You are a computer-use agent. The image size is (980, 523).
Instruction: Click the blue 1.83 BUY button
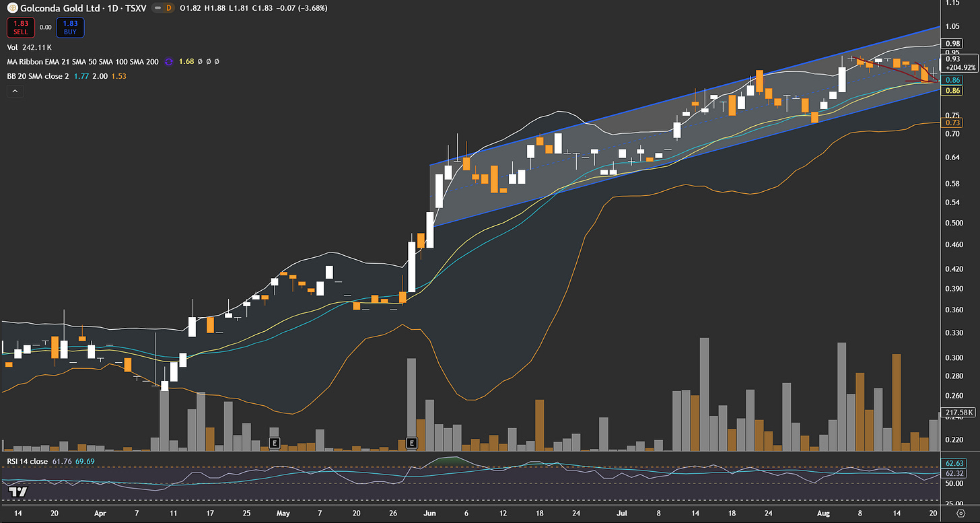pyautogui.click(x=70, y=28)
